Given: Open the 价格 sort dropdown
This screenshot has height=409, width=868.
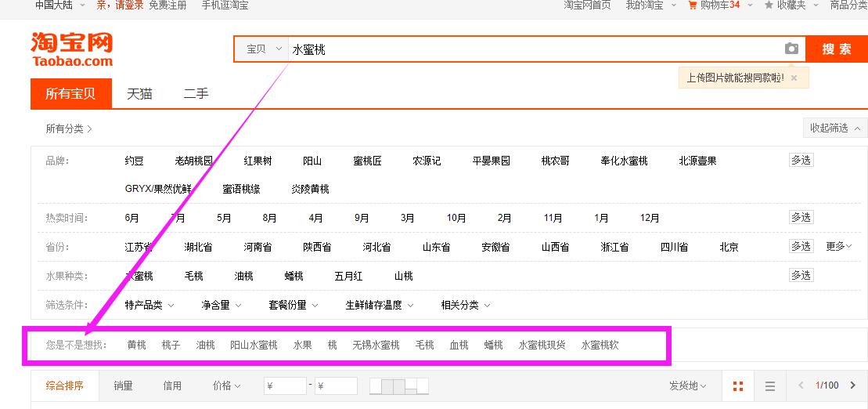Looking at the screenshot, I should 227,385.
